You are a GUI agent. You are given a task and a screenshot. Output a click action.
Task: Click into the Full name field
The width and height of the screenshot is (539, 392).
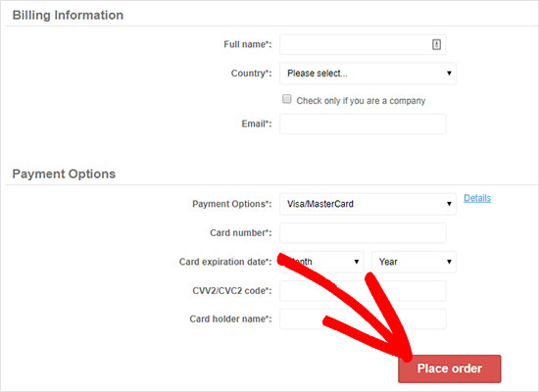click(x=363, y=44)
